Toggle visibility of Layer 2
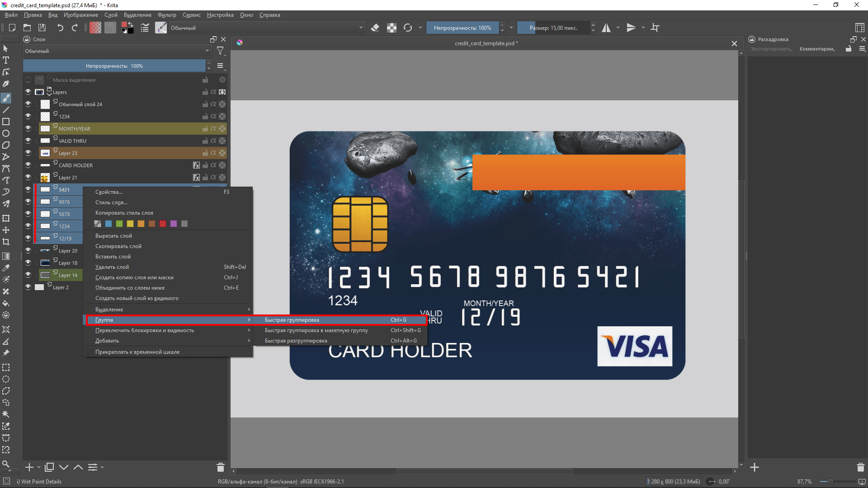Screen dimensions: 868x488 tap(28, 287)
